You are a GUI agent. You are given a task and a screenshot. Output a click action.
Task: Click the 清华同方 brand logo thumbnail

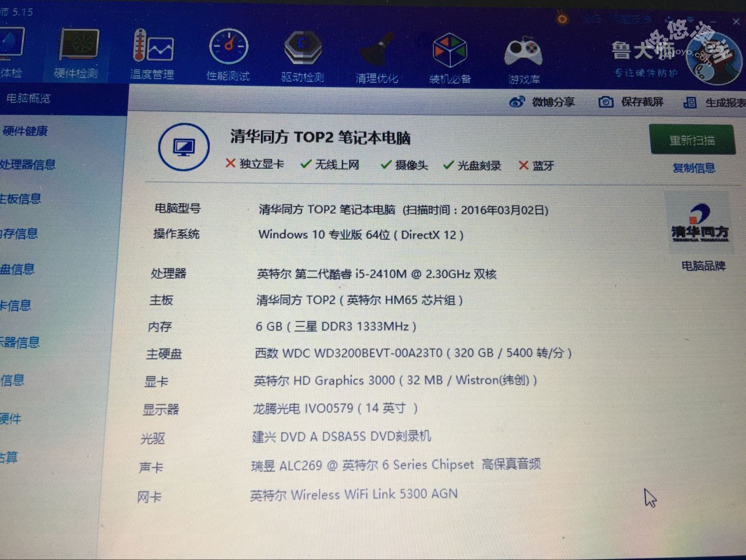tap(699, 224)
